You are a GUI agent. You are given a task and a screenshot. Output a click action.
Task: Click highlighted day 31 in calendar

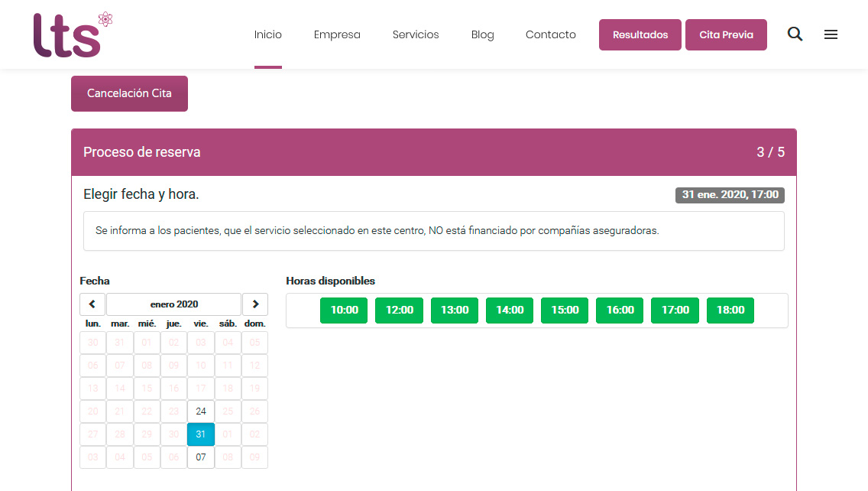click(x=201, y=434)
